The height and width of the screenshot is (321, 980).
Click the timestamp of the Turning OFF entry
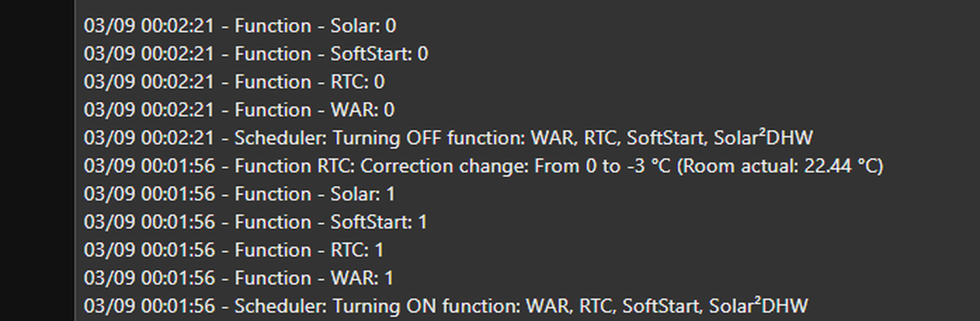click(x=149, y=138)
